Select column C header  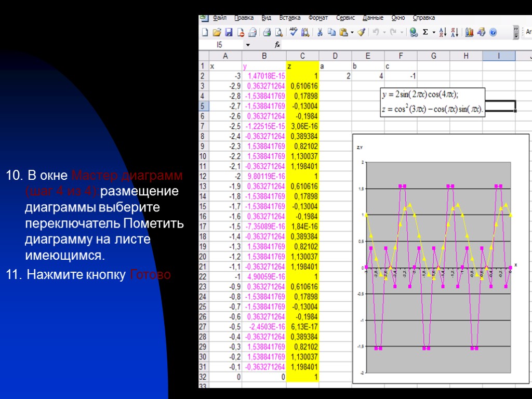[x=302, y=56]
